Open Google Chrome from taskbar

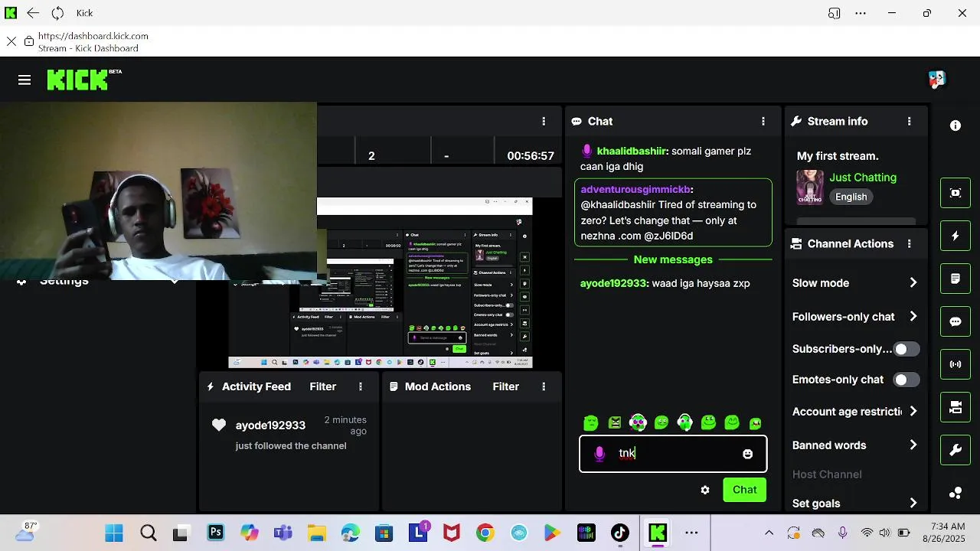485,533
